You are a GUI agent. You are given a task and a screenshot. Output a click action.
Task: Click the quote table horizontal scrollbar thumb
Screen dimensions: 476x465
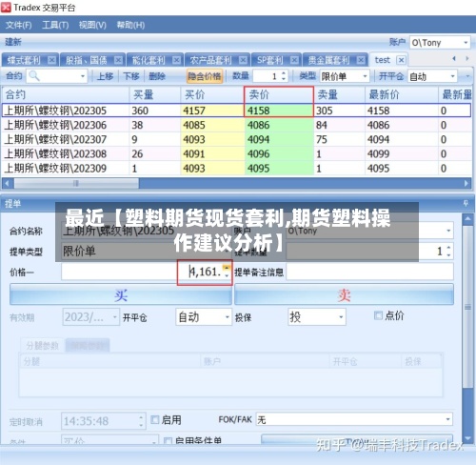point(76,183)
